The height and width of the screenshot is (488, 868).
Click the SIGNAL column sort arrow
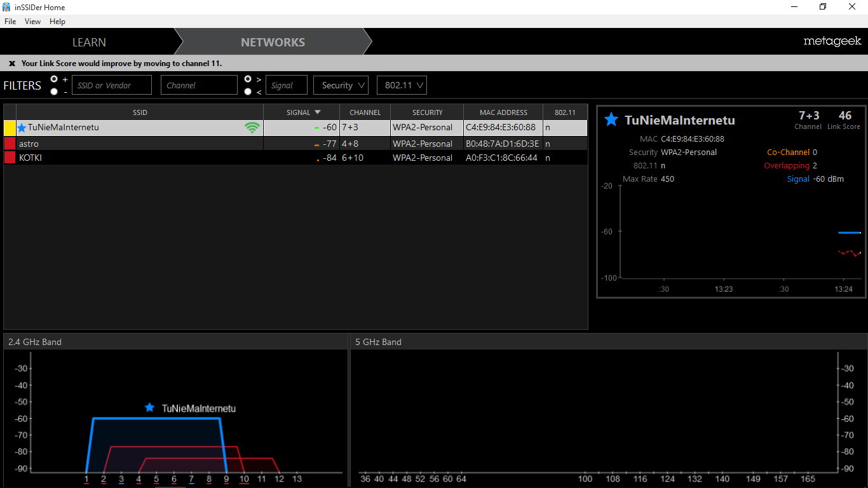pos(318,112)
